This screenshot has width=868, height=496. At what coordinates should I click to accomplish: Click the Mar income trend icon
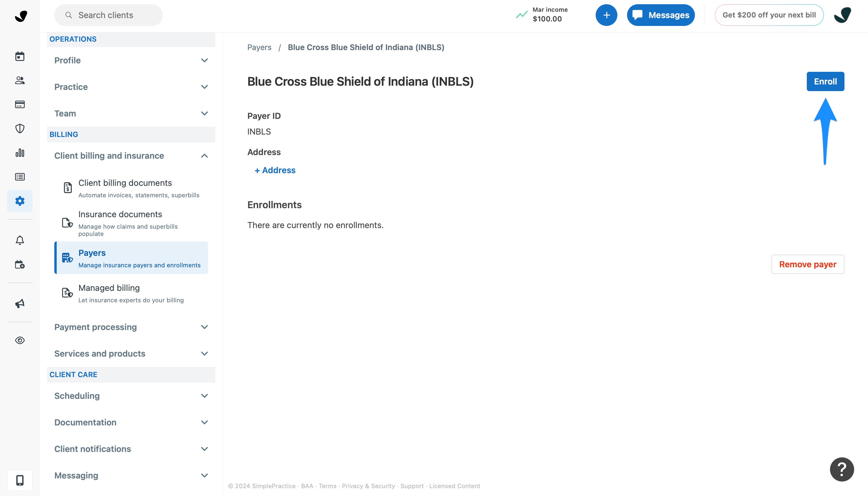coord(521,15)
